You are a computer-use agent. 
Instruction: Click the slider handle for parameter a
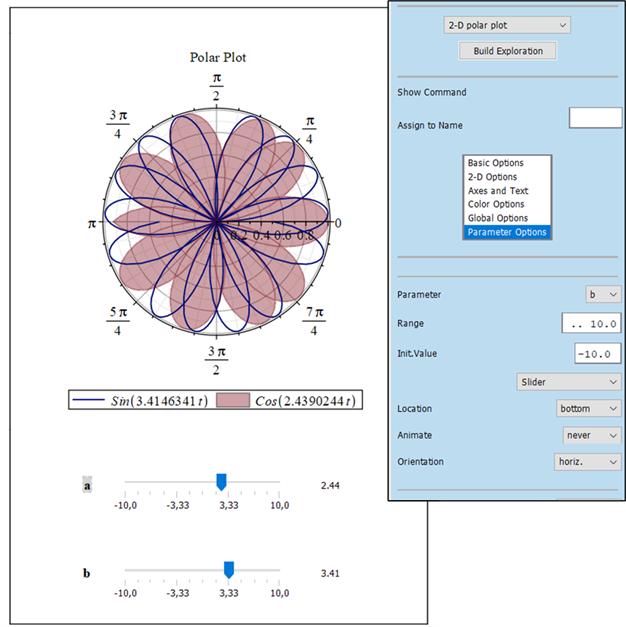coord(222,483)
